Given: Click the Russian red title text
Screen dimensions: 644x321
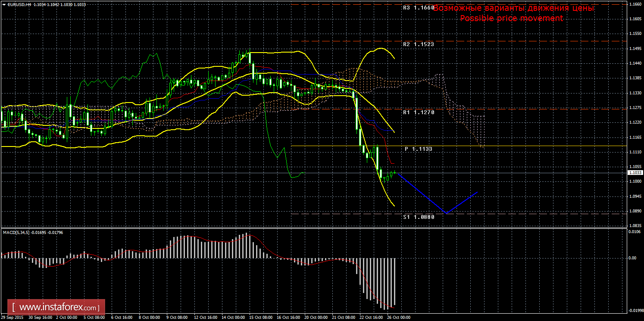Looking at the screenshot, I should (x=513, y=8).
